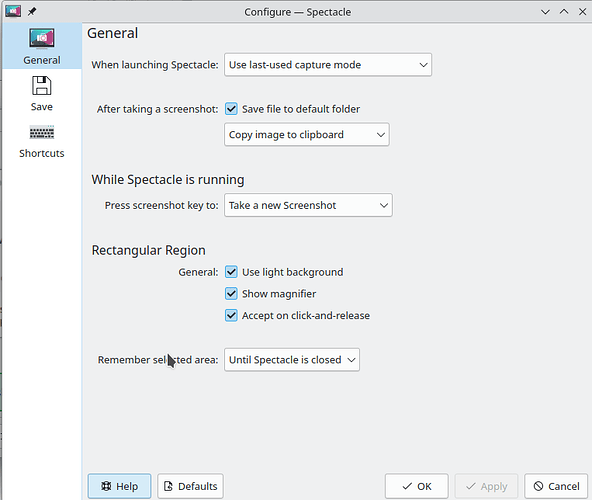Toggle the pin icon in the title bar
This screenshot has height=500, width=592.
pyautogui.click(x=32, y=12)
